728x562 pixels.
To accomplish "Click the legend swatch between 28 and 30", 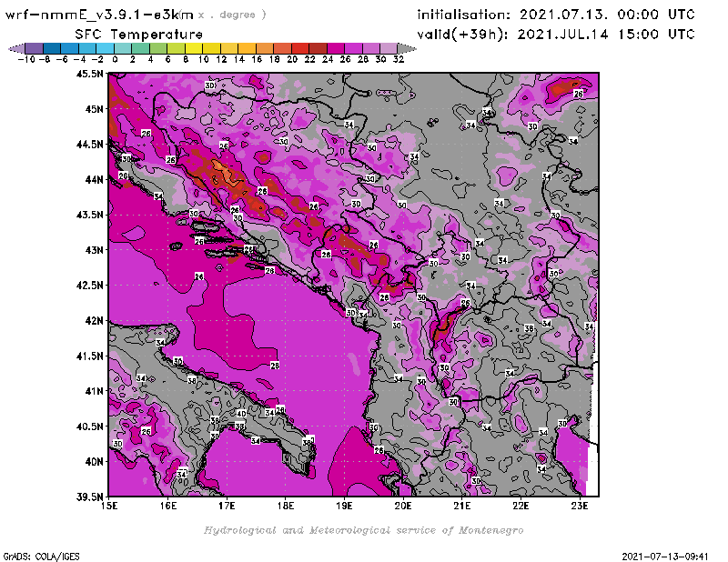I will [x=371, y=48].
